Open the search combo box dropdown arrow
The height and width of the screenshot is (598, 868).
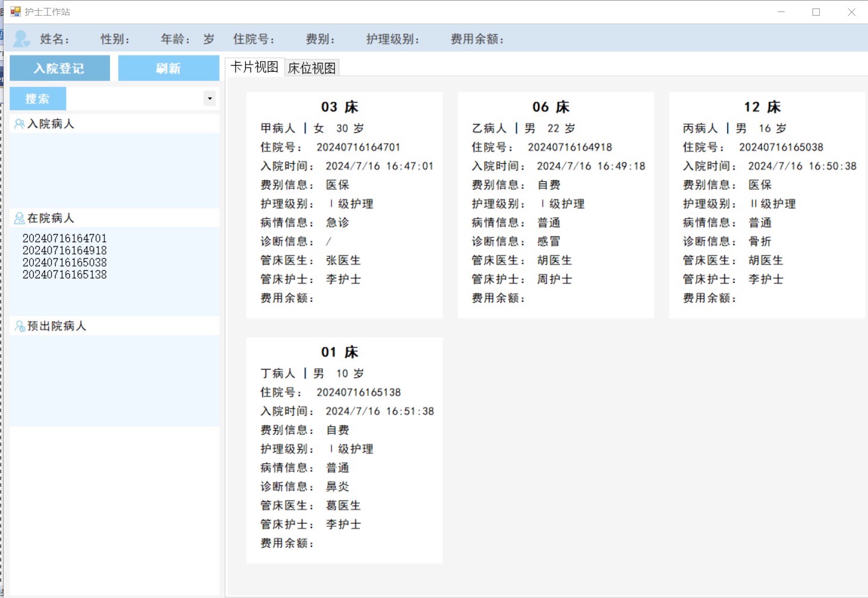pos(209,98)
